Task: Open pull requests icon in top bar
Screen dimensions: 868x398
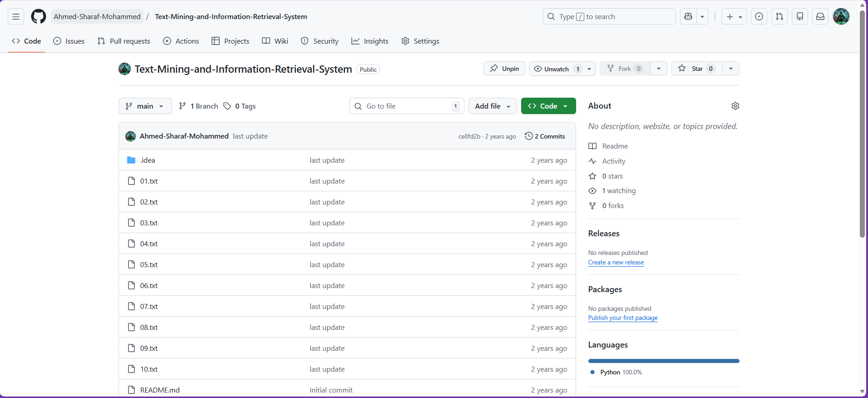Action: pyautogui.click(x=779, y=17)
